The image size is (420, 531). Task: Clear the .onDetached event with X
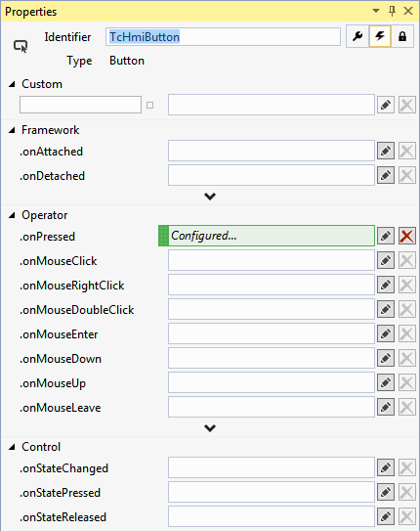(406, 175)
